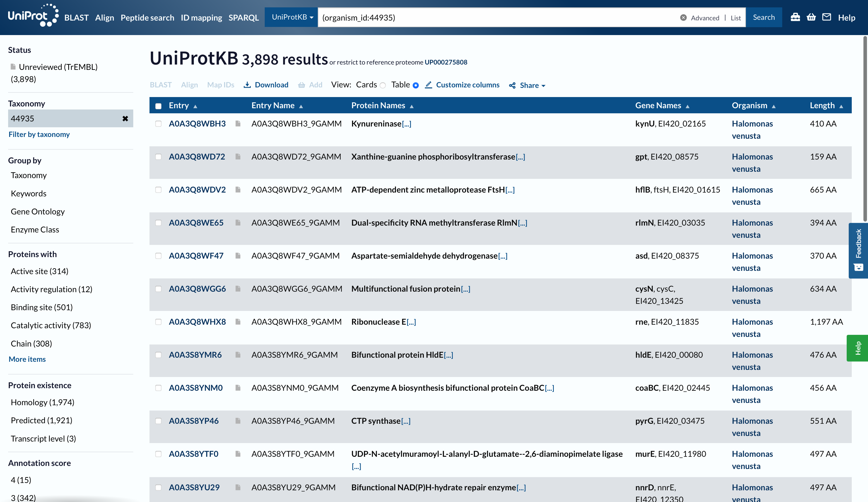The image size is (868, 502).
Task: Click unreviewed file icon for A0A3Q8WHX8
Action: click(238, 322)
